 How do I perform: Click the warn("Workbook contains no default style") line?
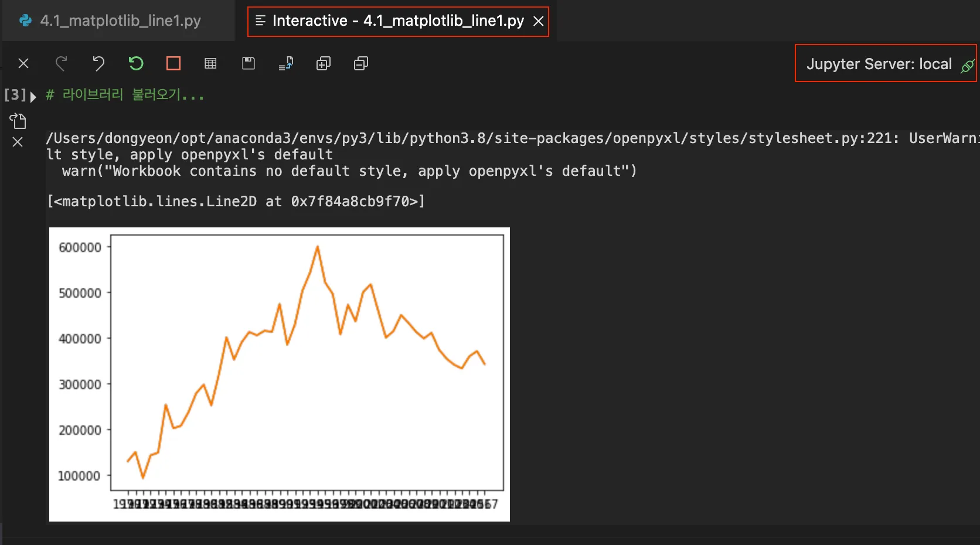(349, 171)
